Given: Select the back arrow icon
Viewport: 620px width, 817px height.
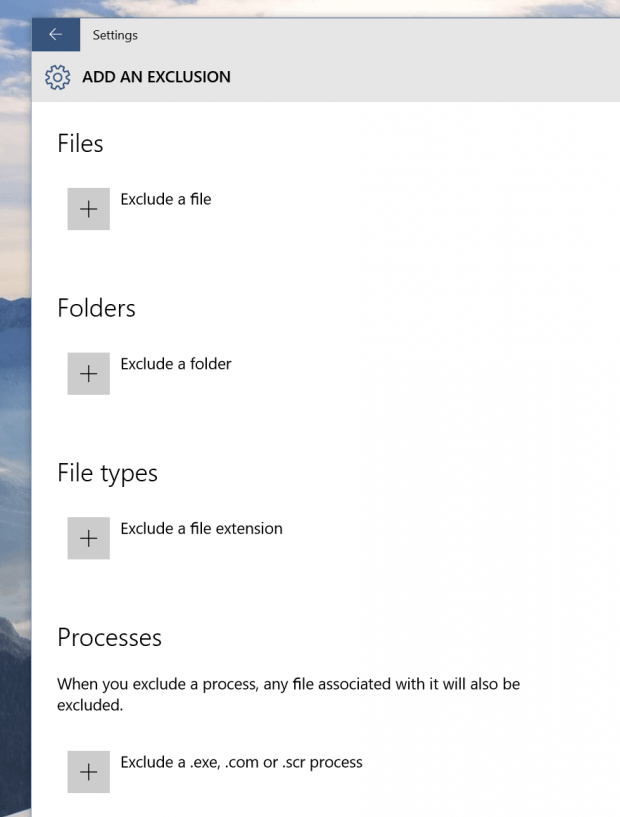Looking at the screenshot, I should click(56, 34).
